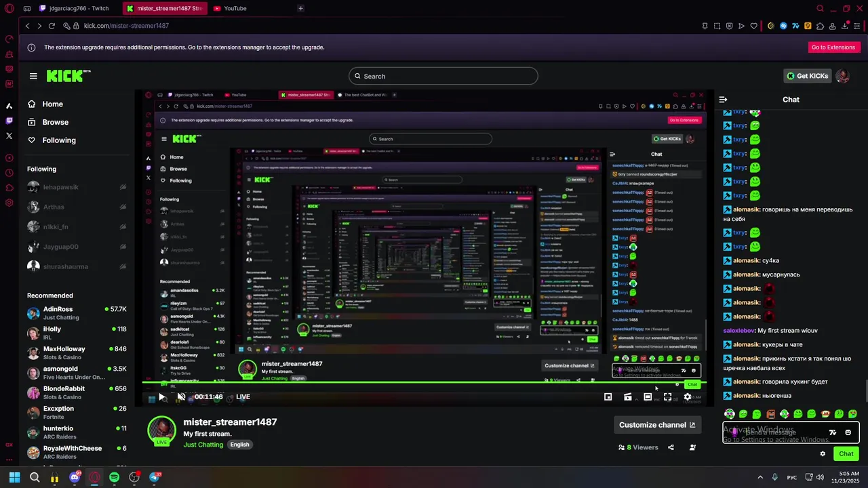The image size is (868, 488).
Task: Open the user avatar menu in header
Action: [842, 76]
